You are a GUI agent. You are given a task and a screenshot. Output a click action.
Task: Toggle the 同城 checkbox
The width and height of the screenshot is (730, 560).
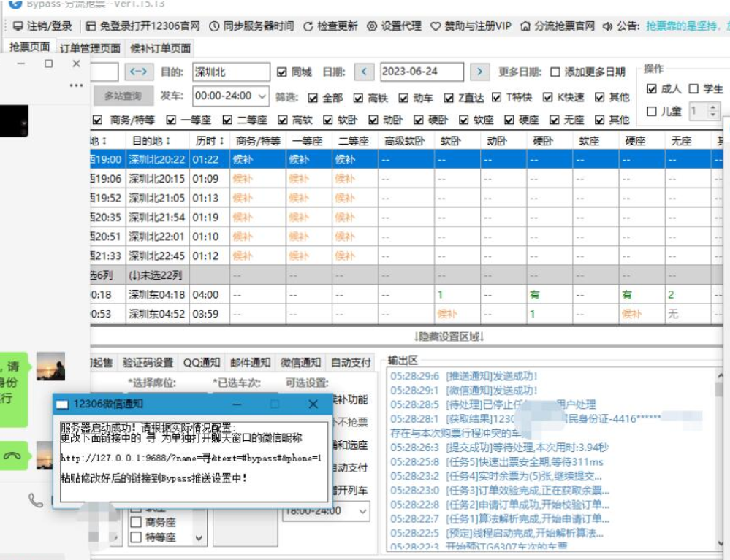[x=283, y=72]
